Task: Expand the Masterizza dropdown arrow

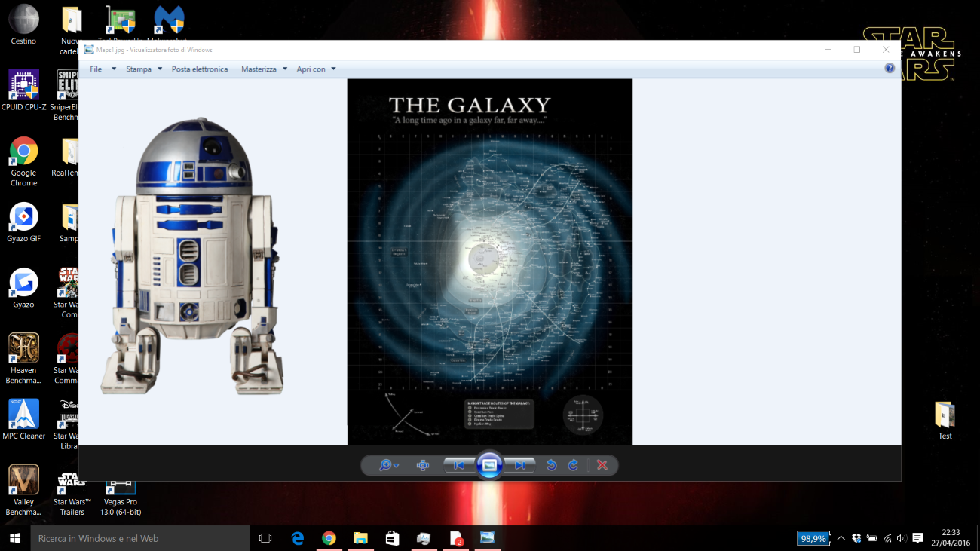Action: point(285,69)
